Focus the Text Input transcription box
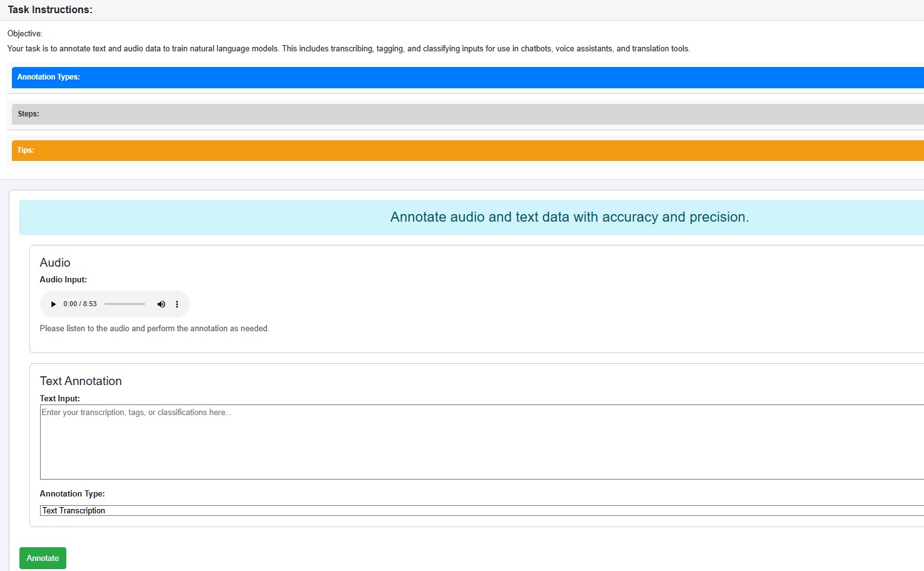Viewport: 924px width, 571px height. click(x=482, y=442)
